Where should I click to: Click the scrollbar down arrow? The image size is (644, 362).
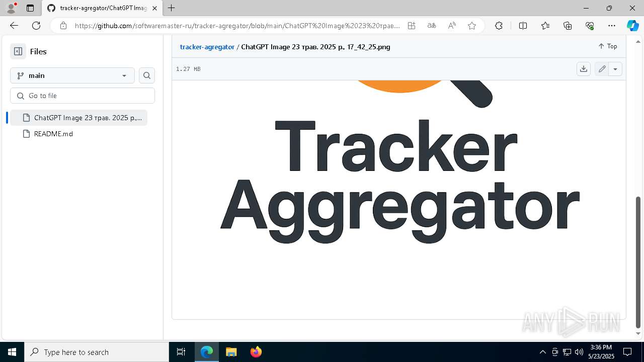pos(639,333)
